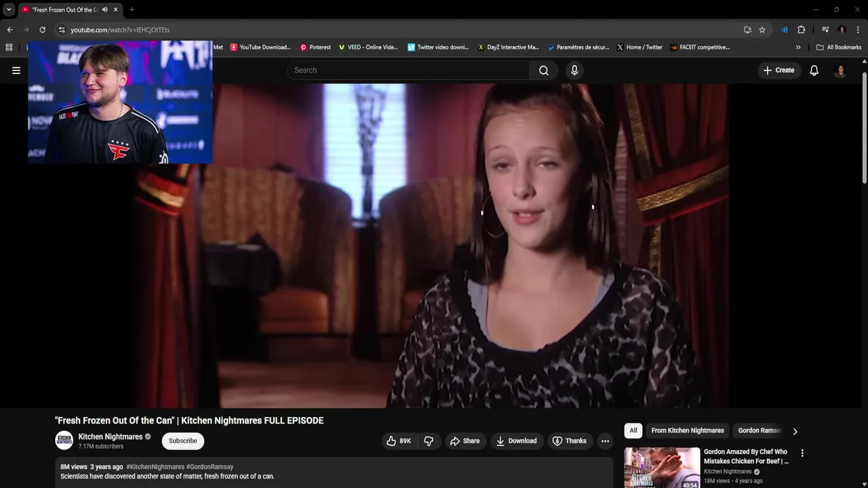The width and height of the screenshot is (868, 488).
Task: Open a new browser tab with the plus
Action: click(x=132, y=9)
